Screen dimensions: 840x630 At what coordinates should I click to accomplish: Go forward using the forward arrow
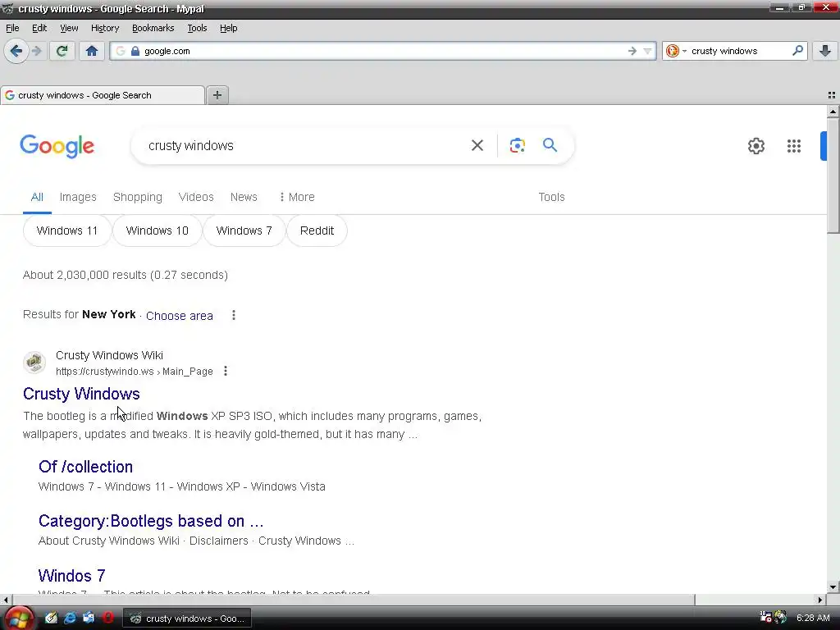(36, 51)
